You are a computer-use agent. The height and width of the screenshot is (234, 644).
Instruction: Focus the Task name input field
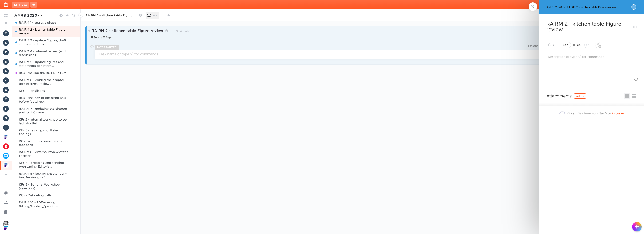click(x=317, y=54)
